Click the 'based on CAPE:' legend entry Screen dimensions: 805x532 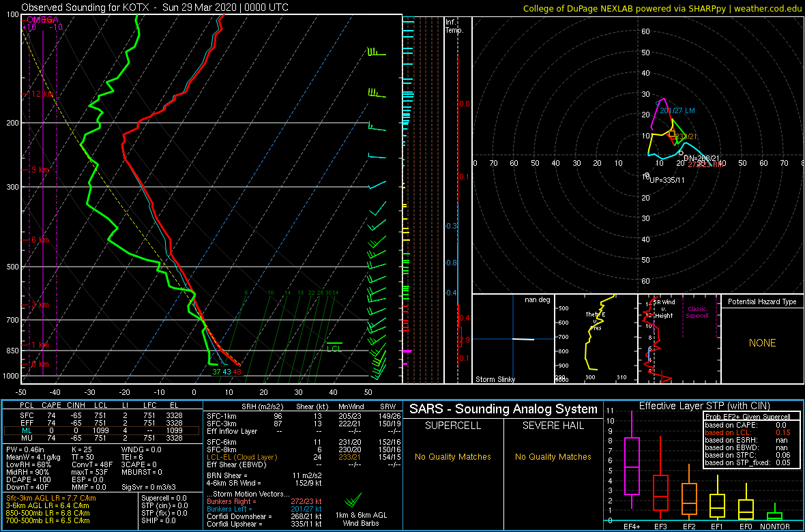(x=749, y=425)
